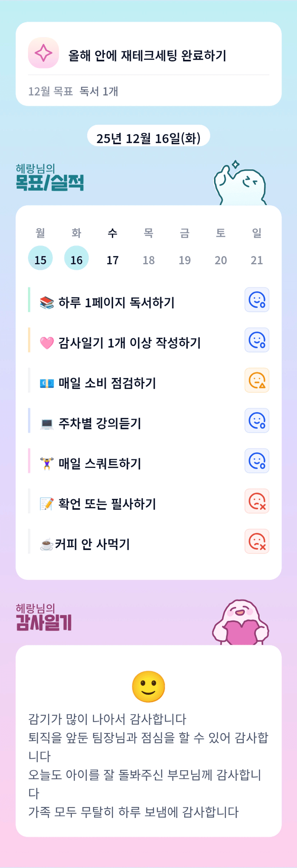Click the pink heart emoji icon
Screen dimensions: 297x868
[x=47, y=343]
